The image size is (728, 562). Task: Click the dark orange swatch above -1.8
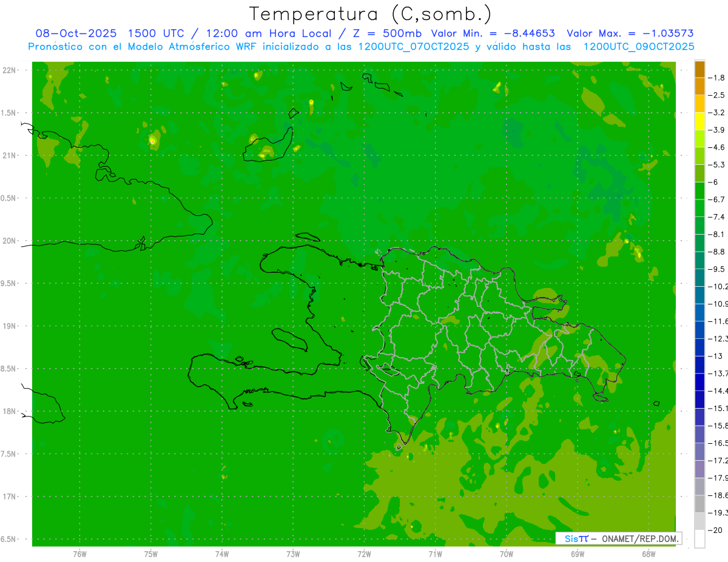click(x=699, y=69)
